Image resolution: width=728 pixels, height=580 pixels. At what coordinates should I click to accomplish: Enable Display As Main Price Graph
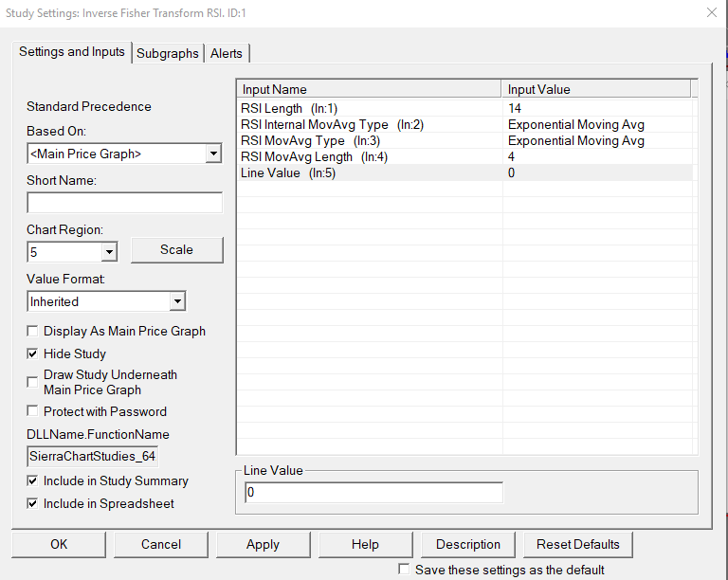click(33, 332)
